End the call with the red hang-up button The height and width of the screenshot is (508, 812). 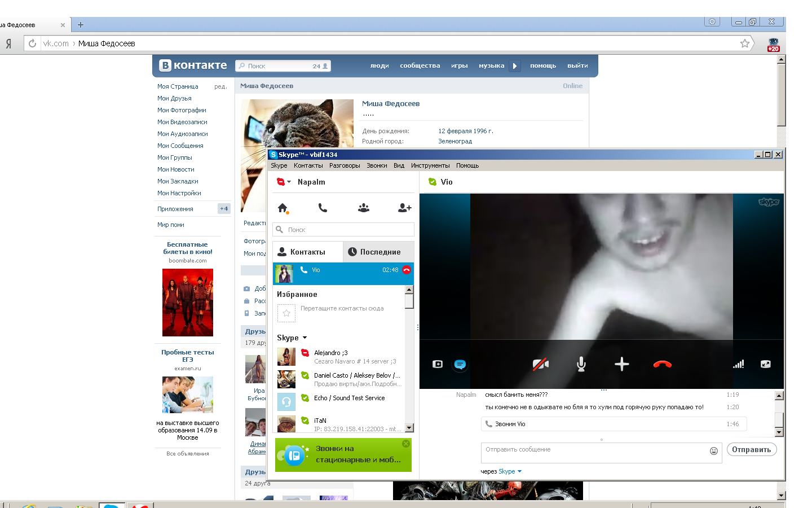tap(662, 364)
